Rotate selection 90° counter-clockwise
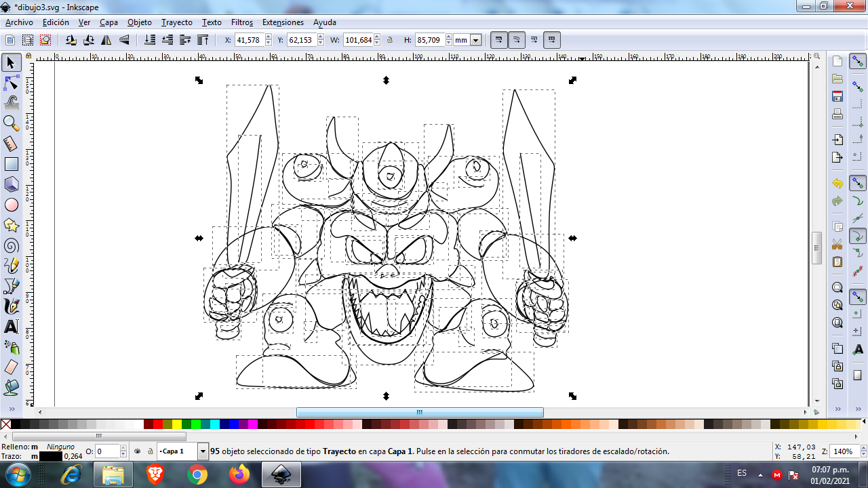Image resolution: width=868 pixels, height=488 pixels. (x=71, y=40)
